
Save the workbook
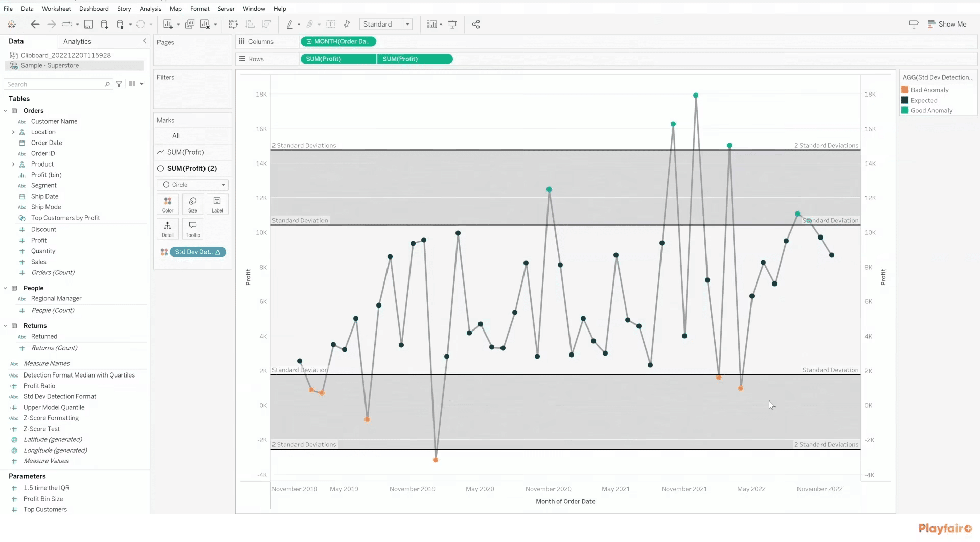[88, 24]
